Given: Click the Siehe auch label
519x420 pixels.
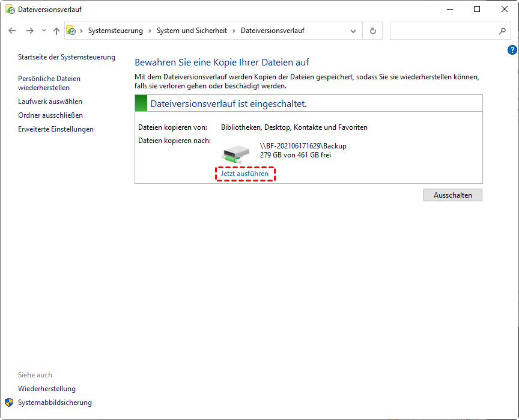Looking at the screenshot, I should [35, 375].
